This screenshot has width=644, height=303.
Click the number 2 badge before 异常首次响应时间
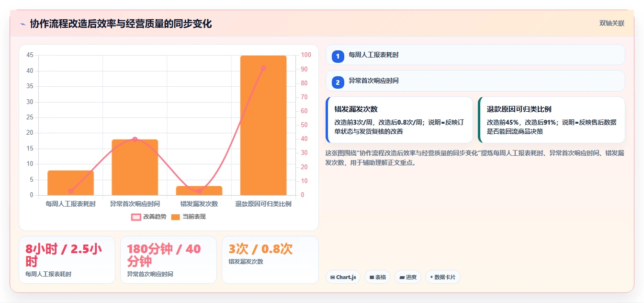point(338,82)
